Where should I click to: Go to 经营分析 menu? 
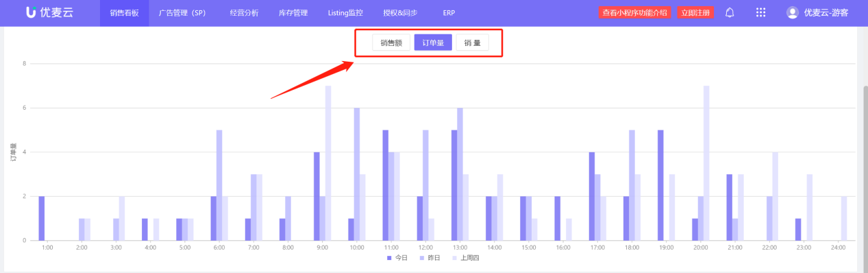245,12
